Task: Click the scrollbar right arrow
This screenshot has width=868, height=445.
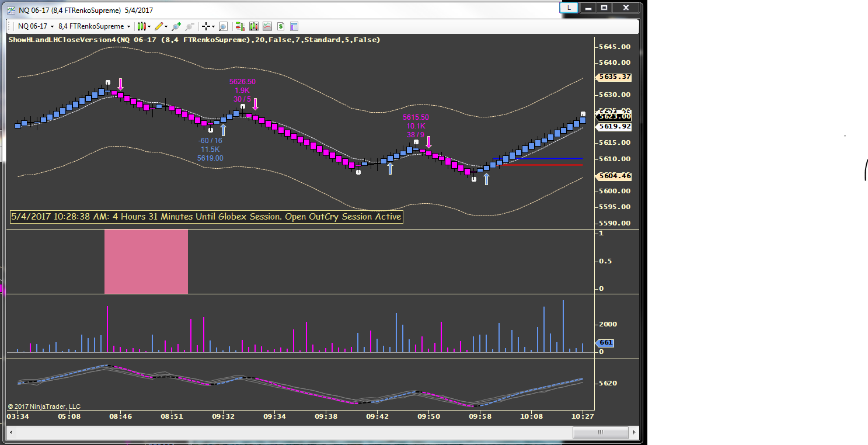Action: click(x=634, y=433)
